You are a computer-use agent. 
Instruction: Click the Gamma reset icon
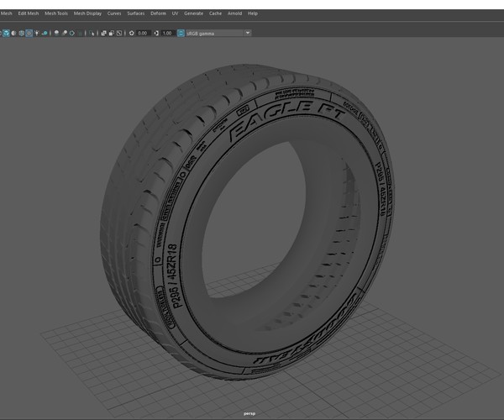point(156,33)
